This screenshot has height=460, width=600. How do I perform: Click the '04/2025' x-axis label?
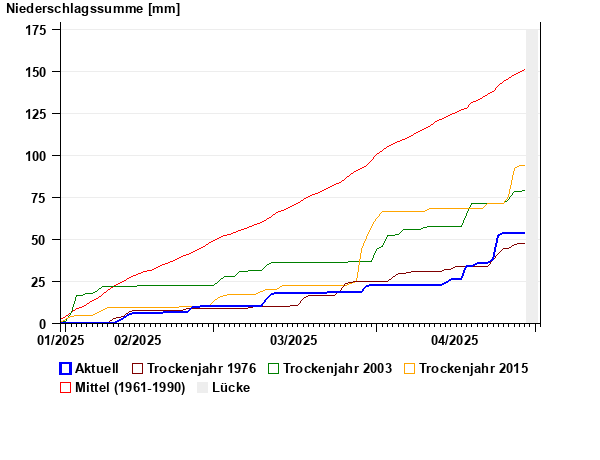tap(455, 340)
